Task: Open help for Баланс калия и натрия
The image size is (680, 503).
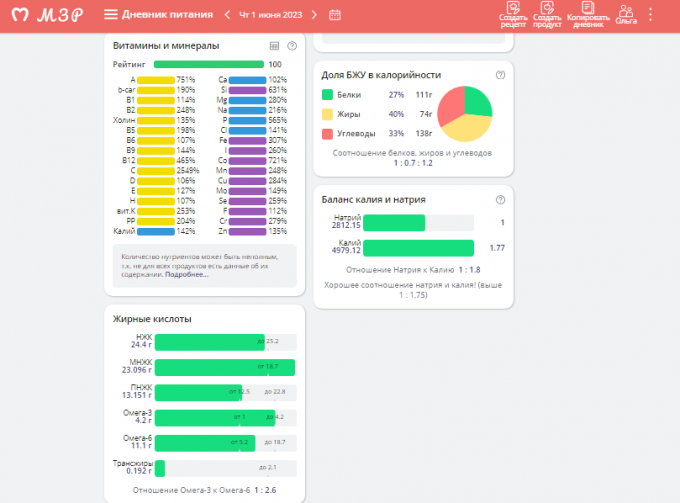Action: click(x=500, y=199)
